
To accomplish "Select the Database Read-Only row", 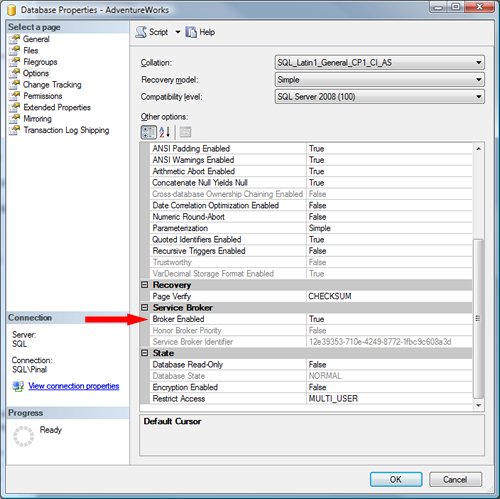I will click(311, 364).
